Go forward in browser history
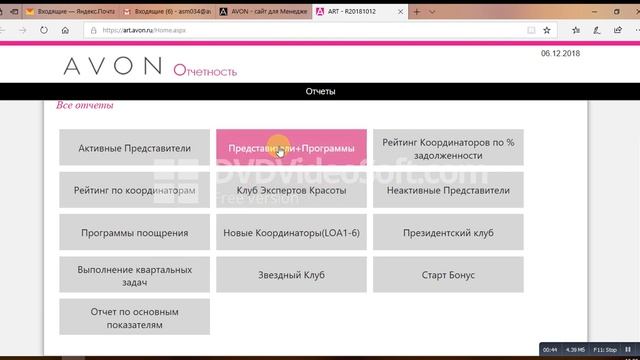The width and height of the screenshot is (640, 360). click(x=22, y=30)
